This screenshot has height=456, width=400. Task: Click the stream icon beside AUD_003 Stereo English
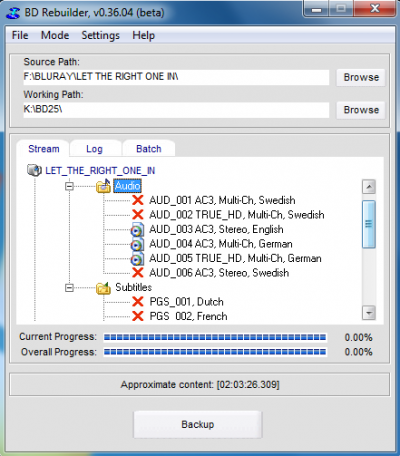(x=137, y=229)
